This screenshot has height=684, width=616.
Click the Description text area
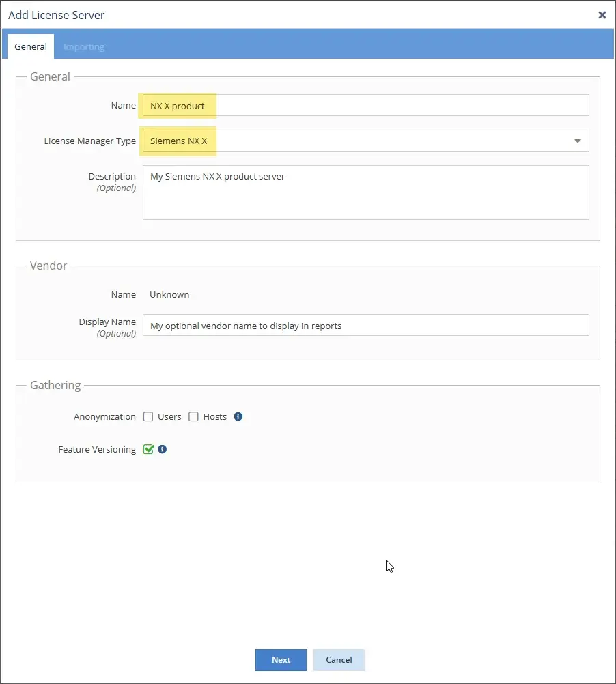tap(365, 193)
